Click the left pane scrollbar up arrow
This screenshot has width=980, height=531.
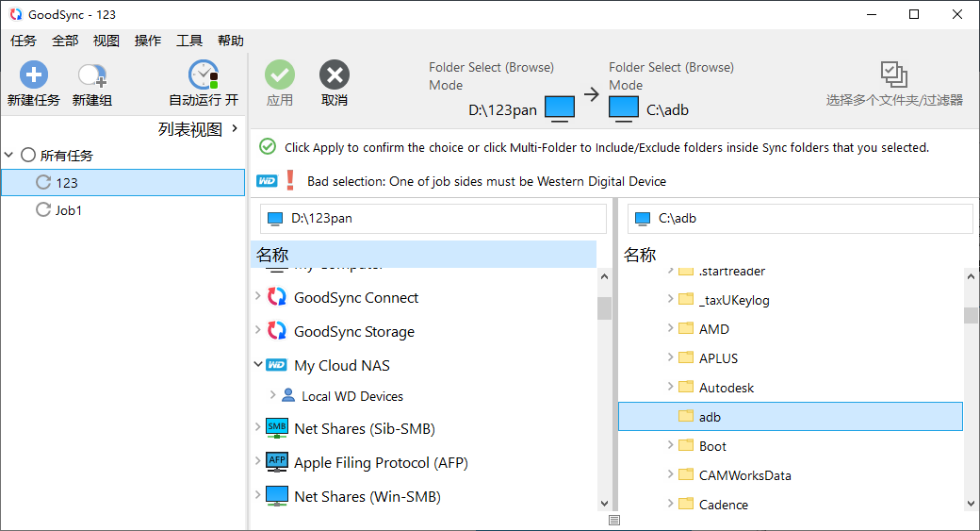click(604, 275)
